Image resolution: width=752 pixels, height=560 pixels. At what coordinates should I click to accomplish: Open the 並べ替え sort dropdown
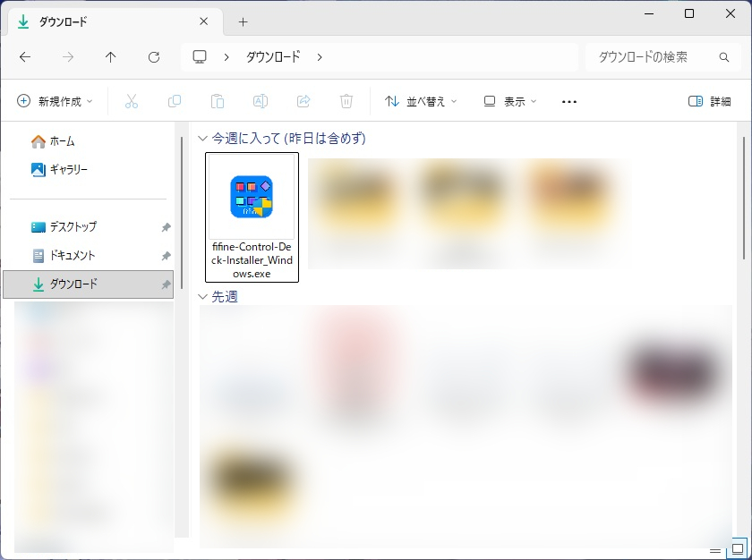coord(421,102)
